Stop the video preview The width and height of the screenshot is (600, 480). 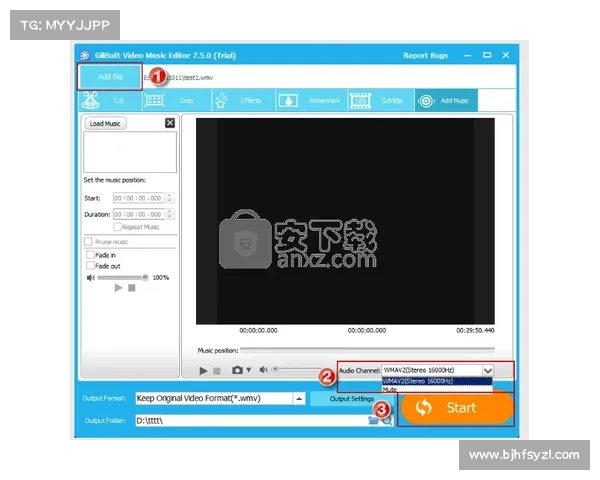click(x=217, y=371)
